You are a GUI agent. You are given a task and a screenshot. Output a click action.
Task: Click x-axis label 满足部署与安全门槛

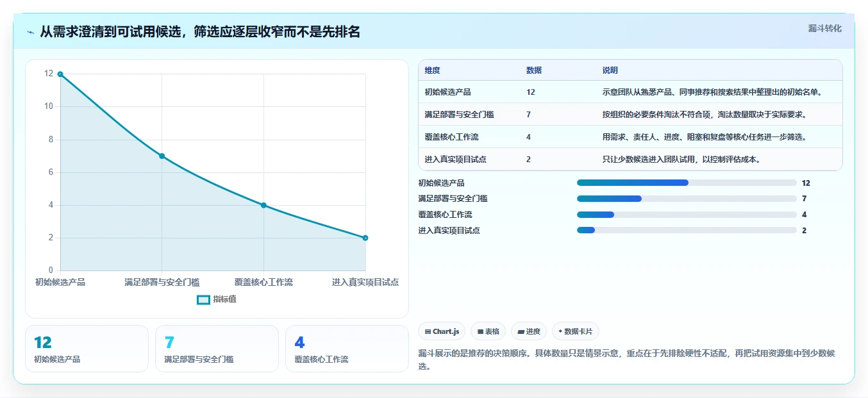tap(162, 282)
